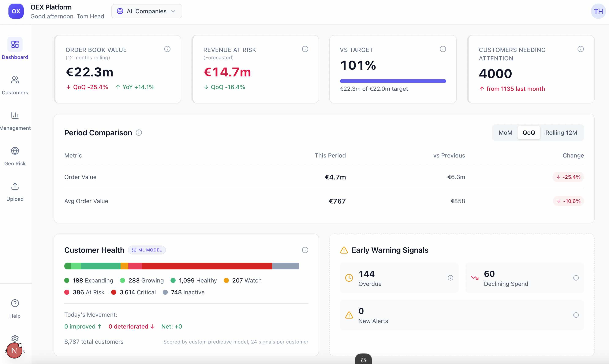The height and width of the screenshot is (364, 609).
Task: Show info for Overdue signal
Action: point(451,278)
